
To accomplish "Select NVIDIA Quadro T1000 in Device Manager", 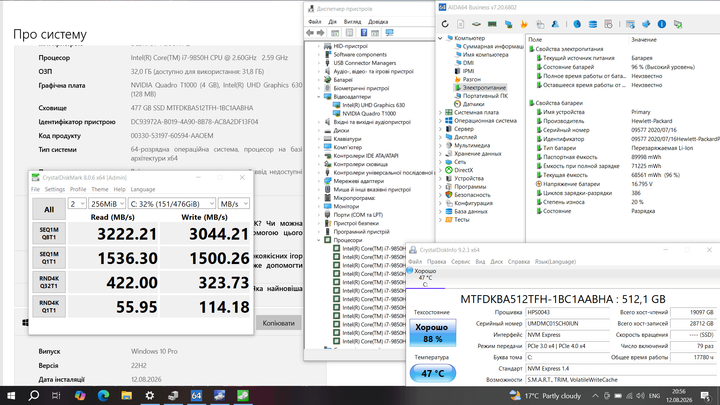I will coord(369,113).
